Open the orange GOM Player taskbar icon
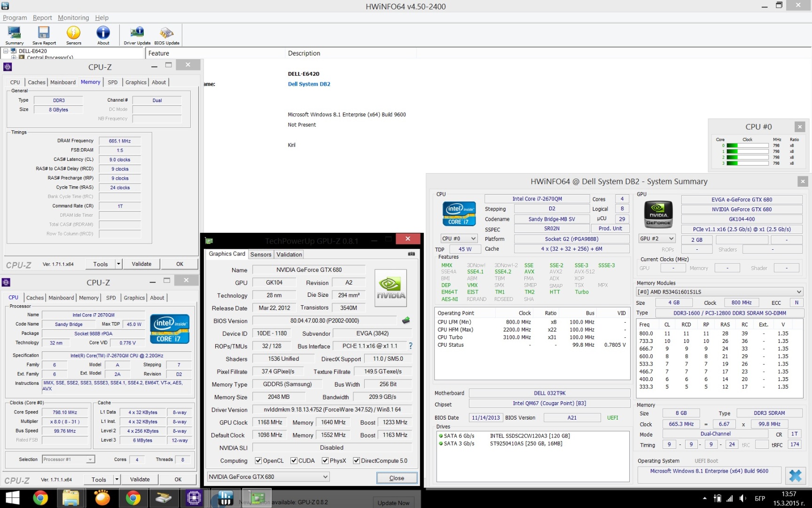This screenshot has width=812, height=508. (x=102, y=498)
